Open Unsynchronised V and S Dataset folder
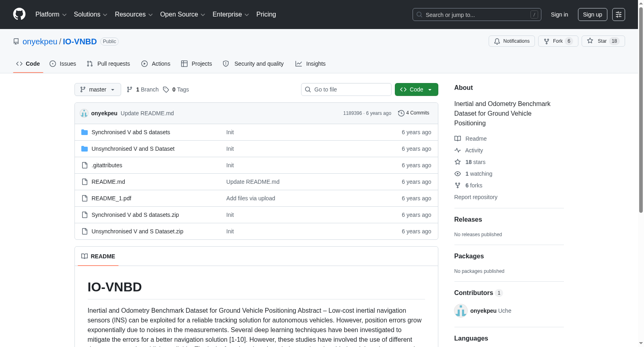 (x=133, y=149)
